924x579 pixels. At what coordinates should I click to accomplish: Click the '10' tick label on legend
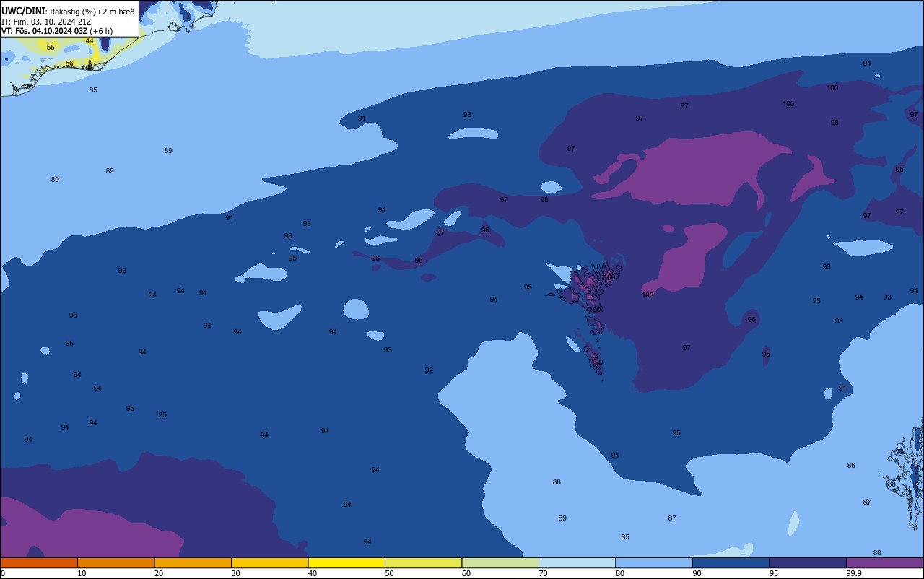coord(82,573)
